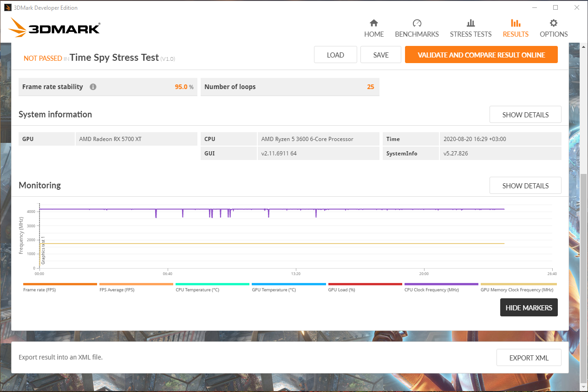Viewport: 588px width, 392px height.
Task: Click the Export result into XML text
Action: 60,357
